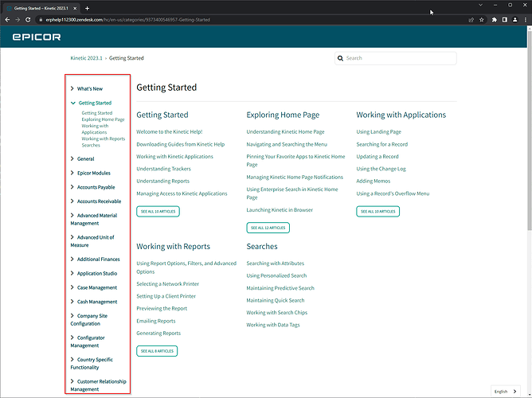Open Understanding Kinetic Home Page article
Screen dimensions: 532x398
[285, 132]
